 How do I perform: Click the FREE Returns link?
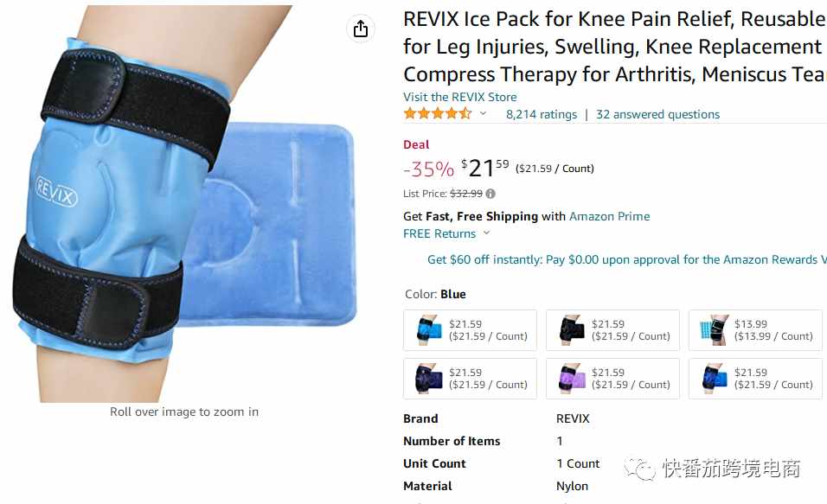(439, 233)
